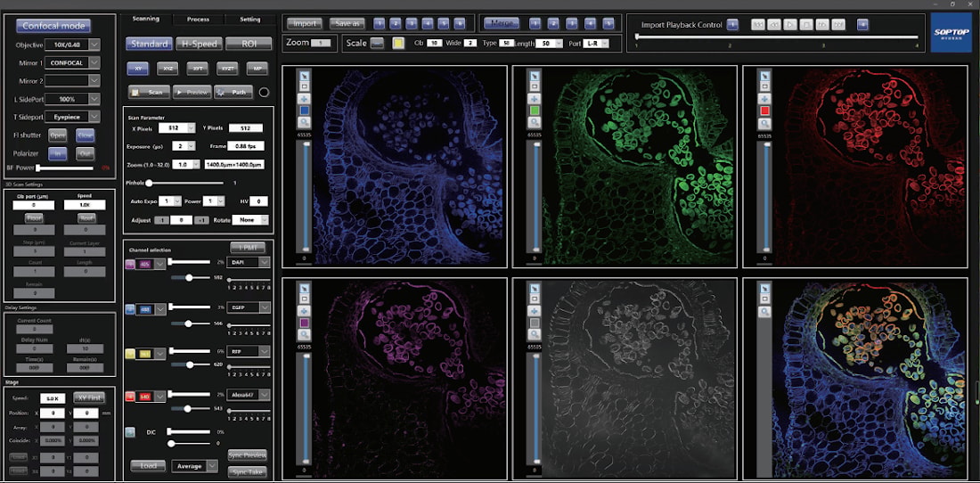
Task: Toggle the 640 laser channel on/off
Action: pos(130,397)
